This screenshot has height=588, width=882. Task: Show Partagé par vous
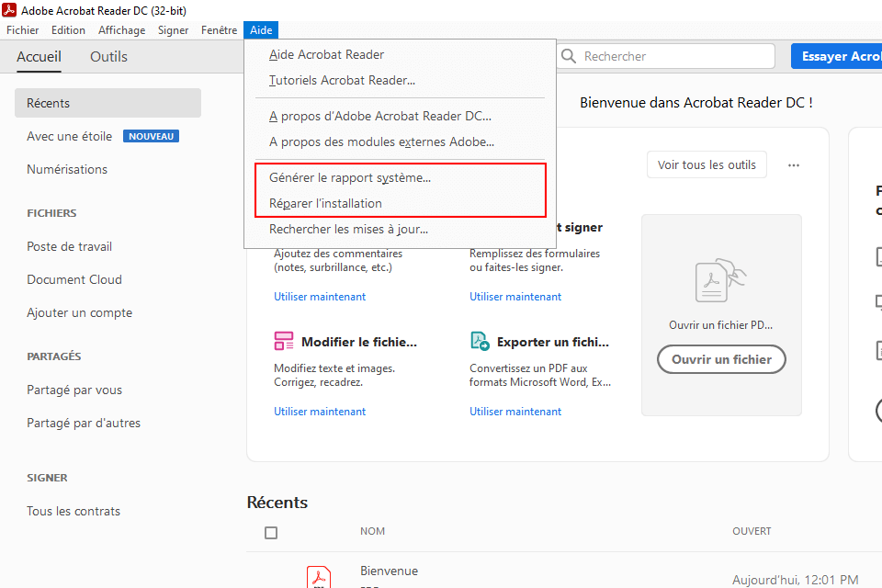[74, 390]
